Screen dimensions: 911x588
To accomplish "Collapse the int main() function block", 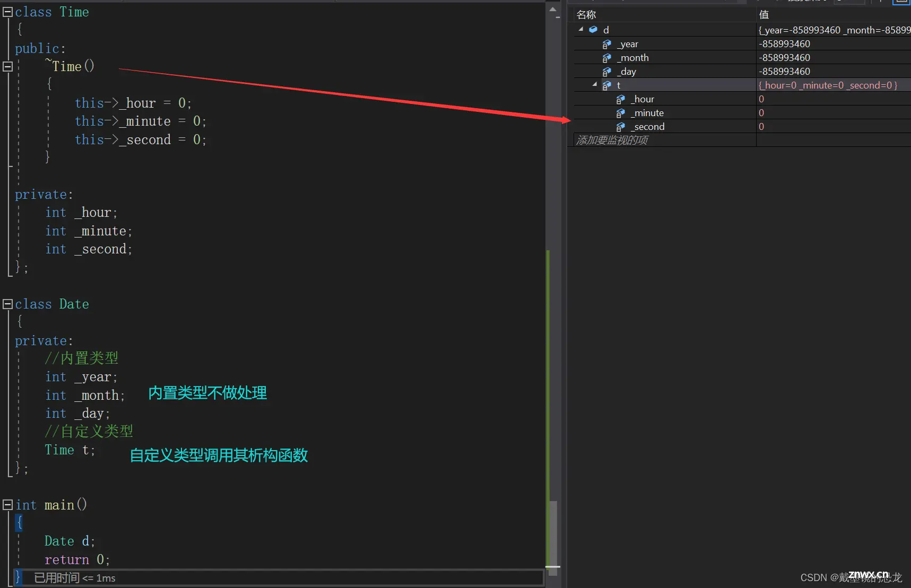I will tap(7, 505).
